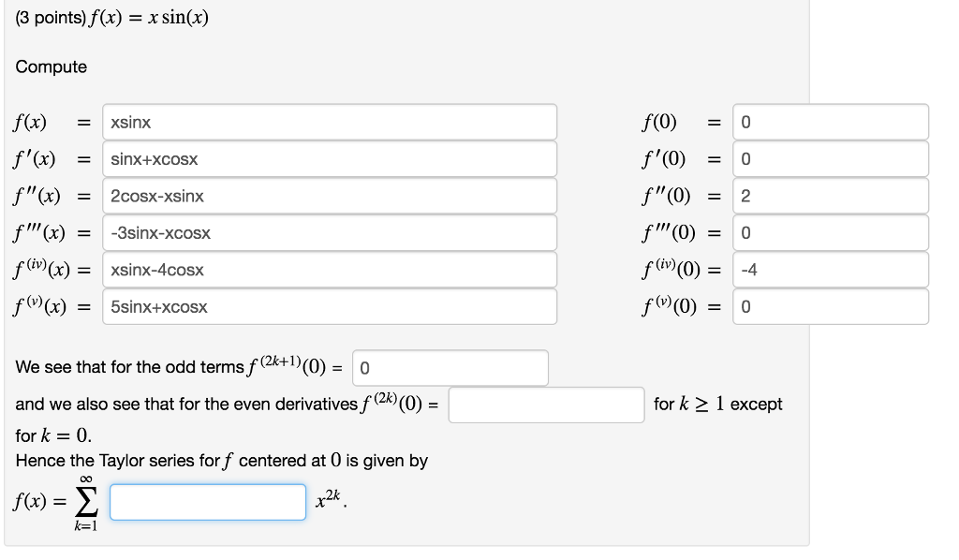Click the f''(0) field containing 2
This screenshot has height=560, width=959.
click(x=829, y=196)
